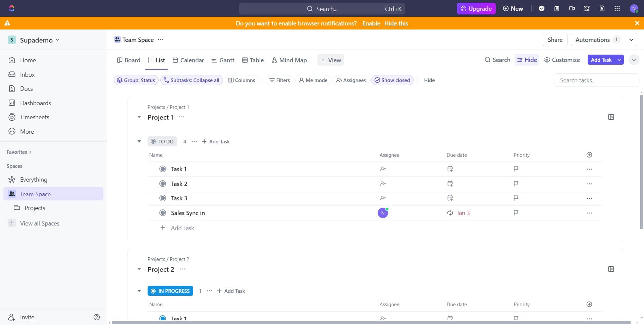Open the Reminders alarm clock icon
This screenshot has height=325, width=644.
587,8
